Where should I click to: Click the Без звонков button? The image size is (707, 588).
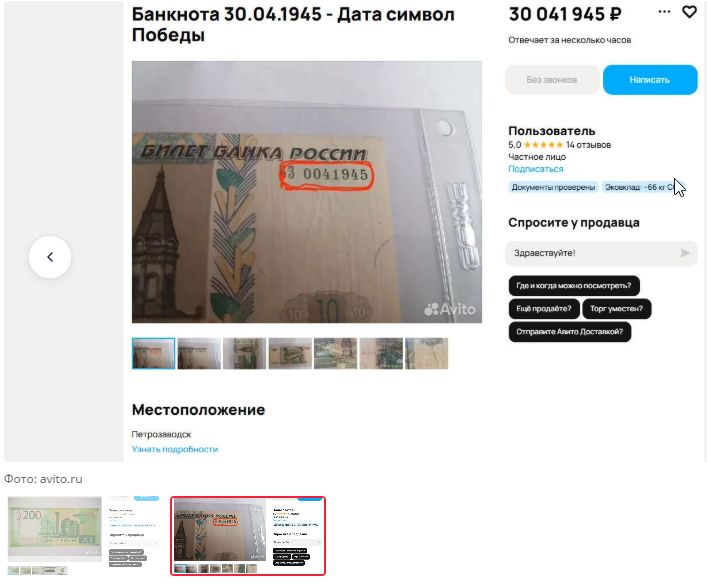coord(552,80)
